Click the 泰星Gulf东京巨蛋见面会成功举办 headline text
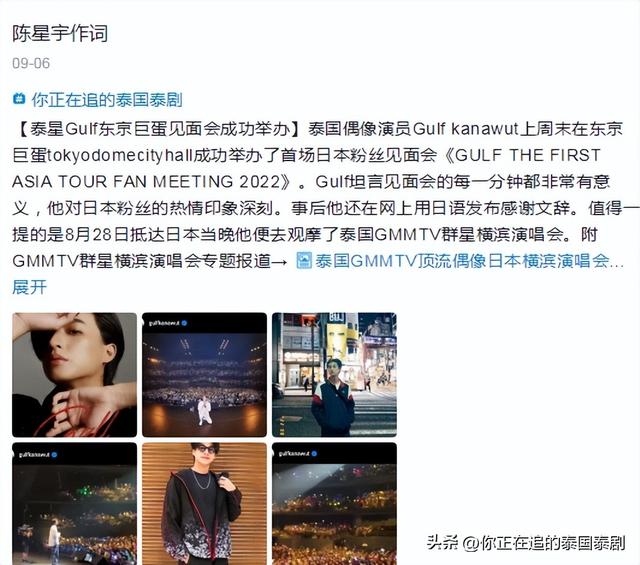 click(x=160, y=129)
